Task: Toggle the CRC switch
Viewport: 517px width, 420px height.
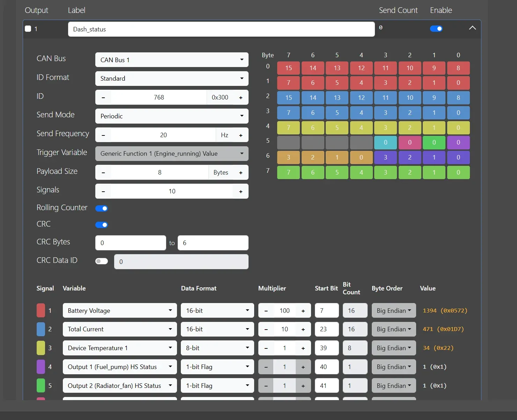Action: point(102,225)
